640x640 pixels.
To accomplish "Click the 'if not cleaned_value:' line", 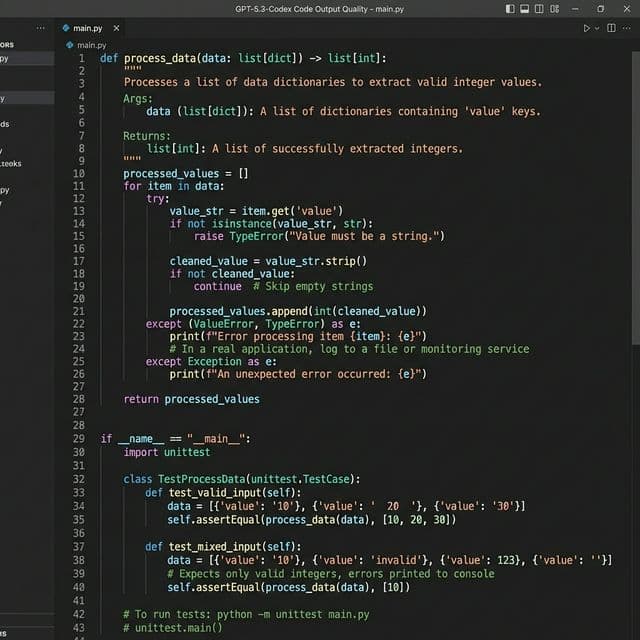I will coord(232,274).
